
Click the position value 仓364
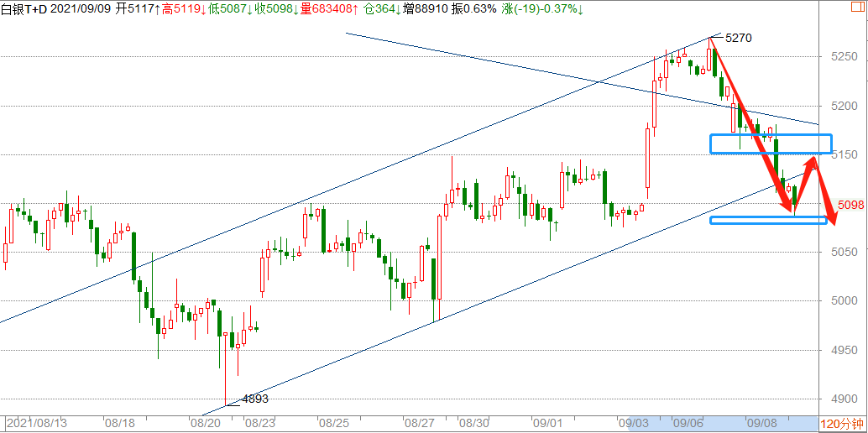(x=383, y=9)
